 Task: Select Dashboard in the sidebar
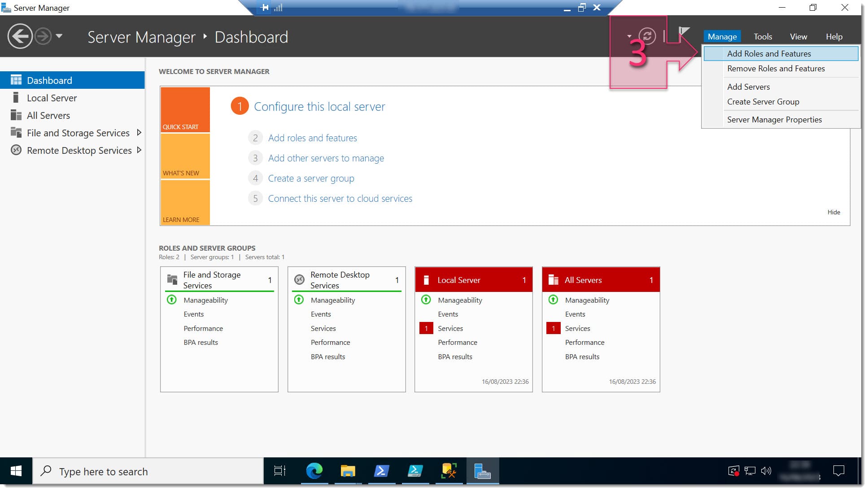click(x=72, y=80)
